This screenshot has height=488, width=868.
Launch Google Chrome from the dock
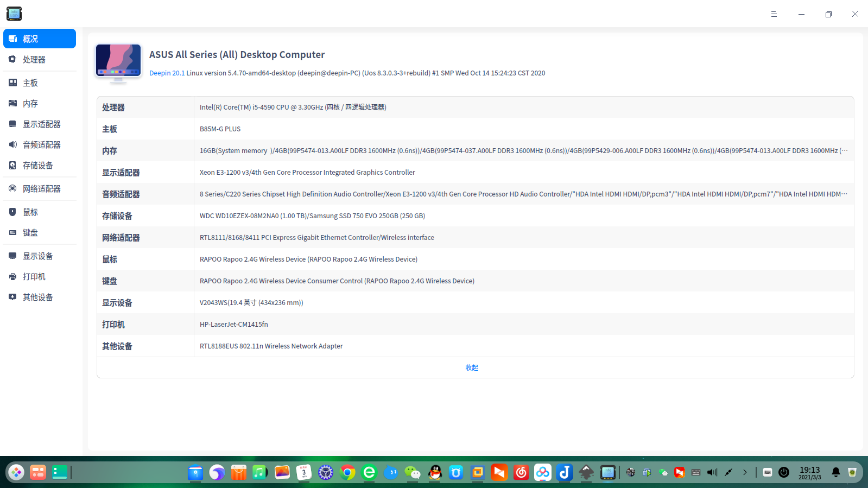347,472
